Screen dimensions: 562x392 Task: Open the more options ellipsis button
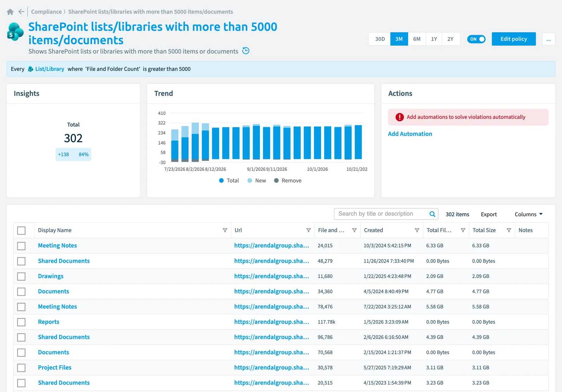(x=549, y=39)
